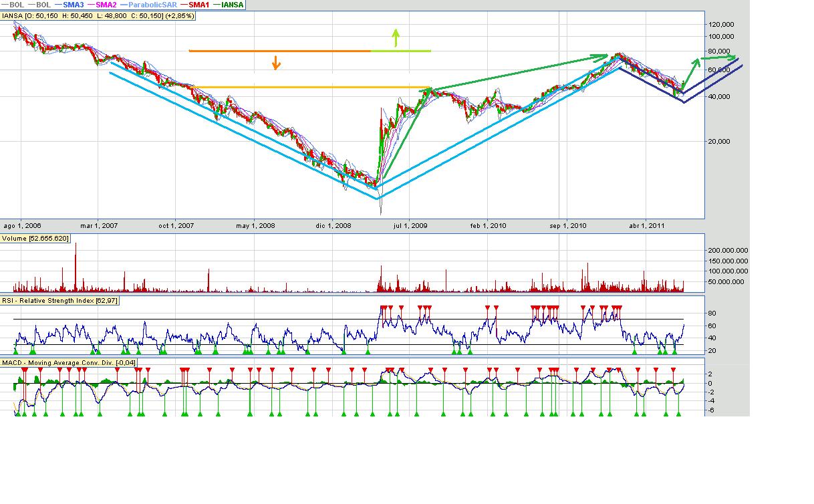814x504 pixels.
Task: Click the ParabolicSAR legend entry
Action: coord(151,5)
